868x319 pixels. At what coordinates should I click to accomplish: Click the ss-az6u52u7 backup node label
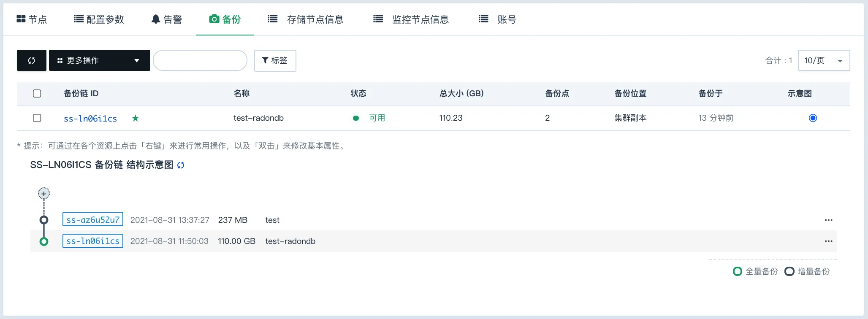[x=93, y=219]
